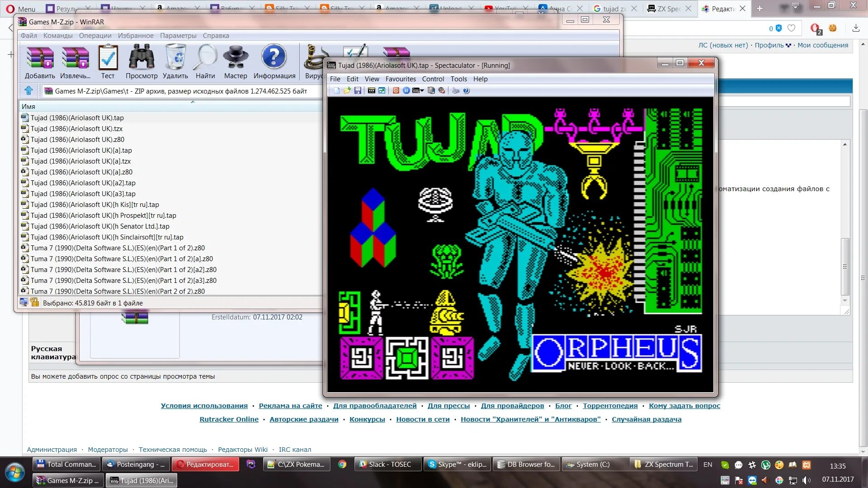Click the Opera ad blocker shield icon
This screenshot has height=488, width=868.
click(778, 28)
